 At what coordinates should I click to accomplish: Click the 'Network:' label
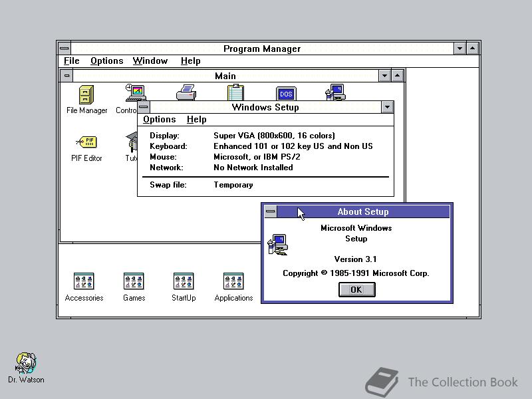coord(166,168)
